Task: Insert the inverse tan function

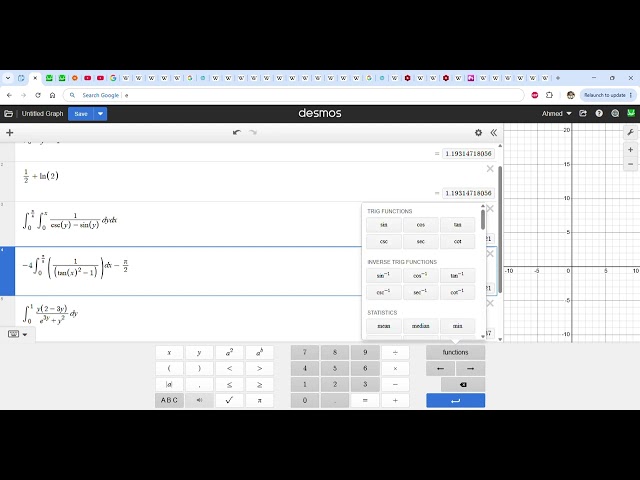Action: [457, 276]
